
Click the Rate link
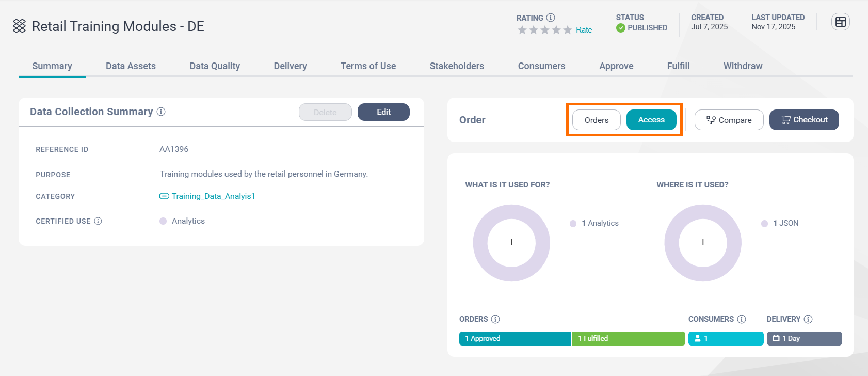tap(584, 30)
